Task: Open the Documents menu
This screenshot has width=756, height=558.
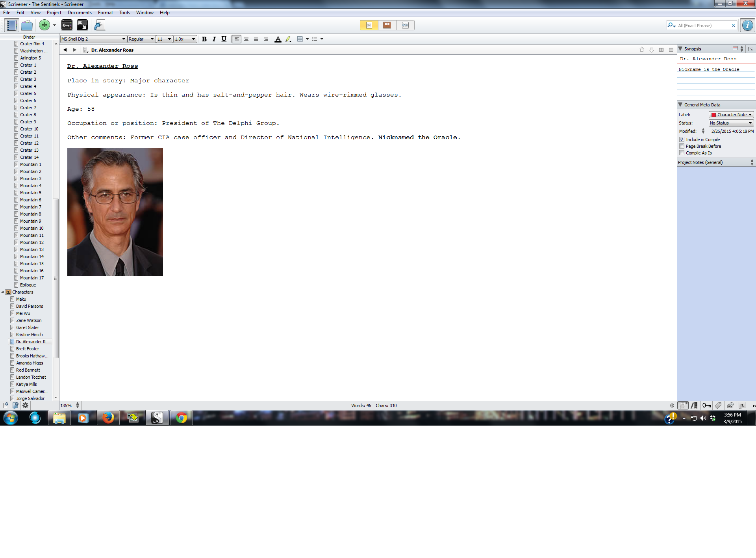Action: click(x=80, y=13)
